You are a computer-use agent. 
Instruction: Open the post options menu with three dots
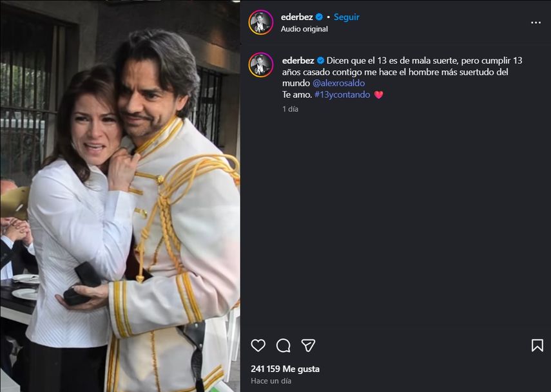tap(536, 22)
